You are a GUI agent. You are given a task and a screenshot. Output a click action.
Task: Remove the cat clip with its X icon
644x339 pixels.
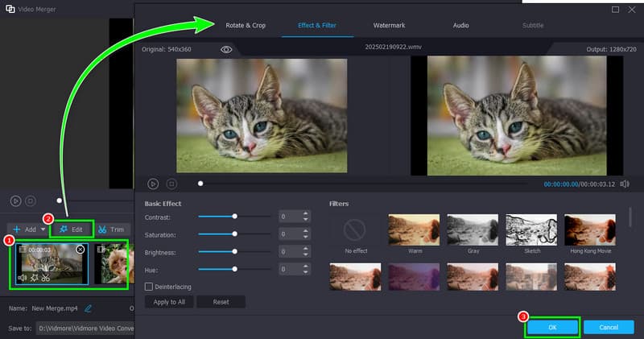(80, 250)
